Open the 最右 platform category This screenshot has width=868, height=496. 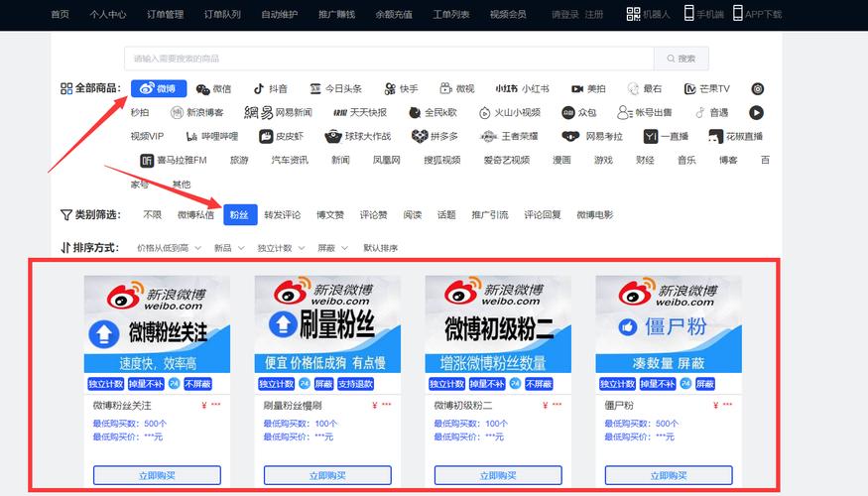click(x=645, y=88)
